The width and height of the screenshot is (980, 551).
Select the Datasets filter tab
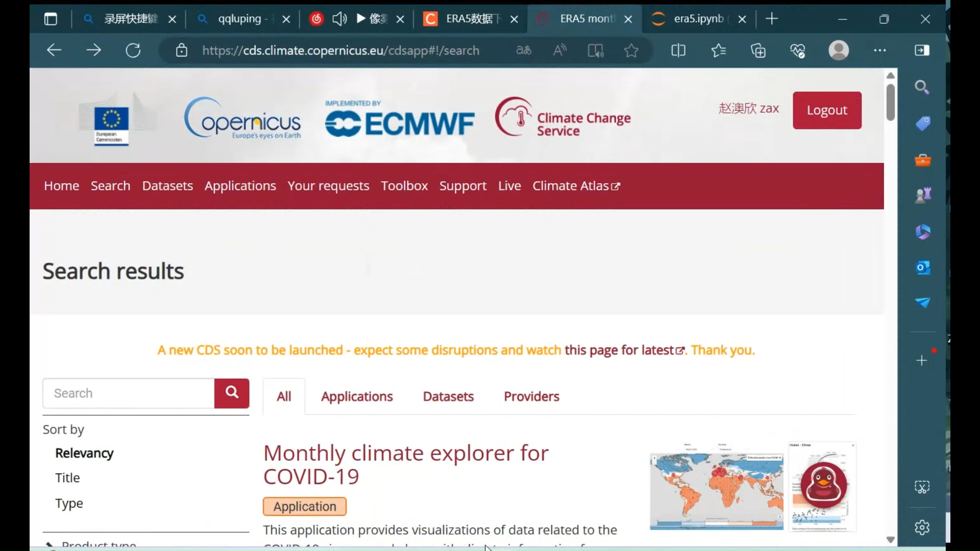point(448,395)
